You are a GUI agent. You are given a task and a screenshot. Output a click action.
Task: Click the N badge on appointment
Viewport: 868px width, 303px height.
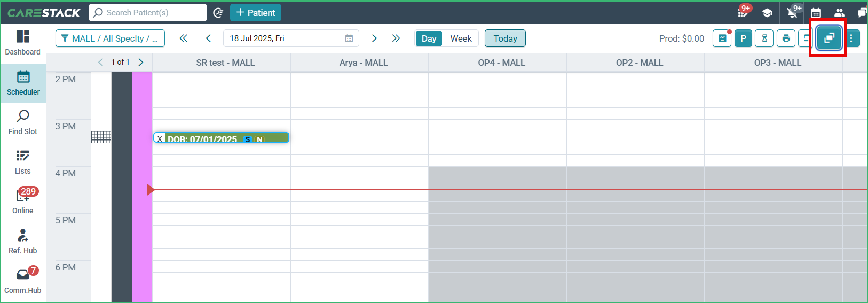click(x=259, y=139)
